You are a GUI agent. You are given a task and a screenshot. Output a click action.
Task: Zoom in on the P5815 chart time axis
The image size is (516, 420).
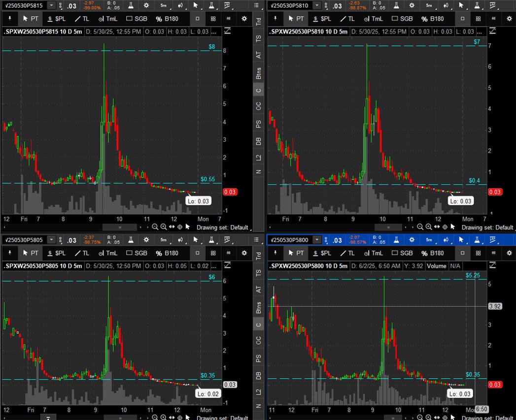(164, 227)
